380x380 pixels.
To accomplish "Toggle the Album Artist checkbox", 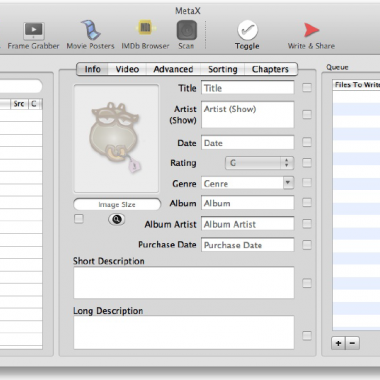I will (x=307, y=224).
